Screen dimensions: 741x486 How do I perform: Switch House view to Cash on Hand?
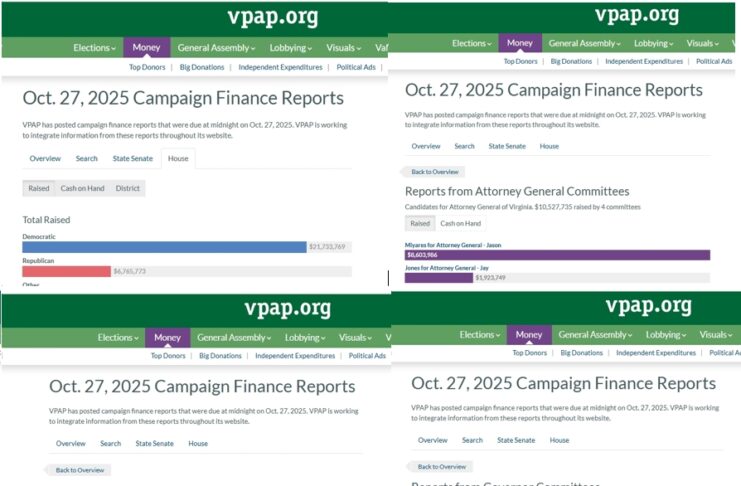83,188
